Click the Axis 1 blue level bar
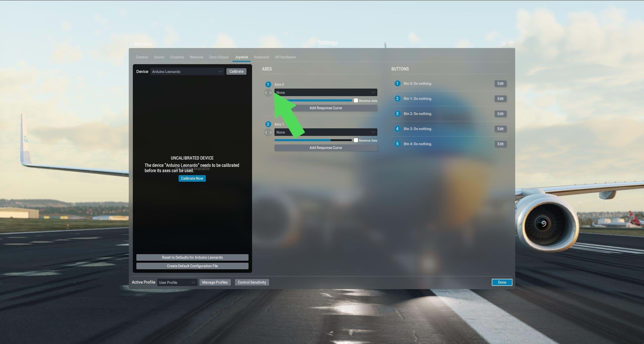The image size is (644, 344). (313, 140)
